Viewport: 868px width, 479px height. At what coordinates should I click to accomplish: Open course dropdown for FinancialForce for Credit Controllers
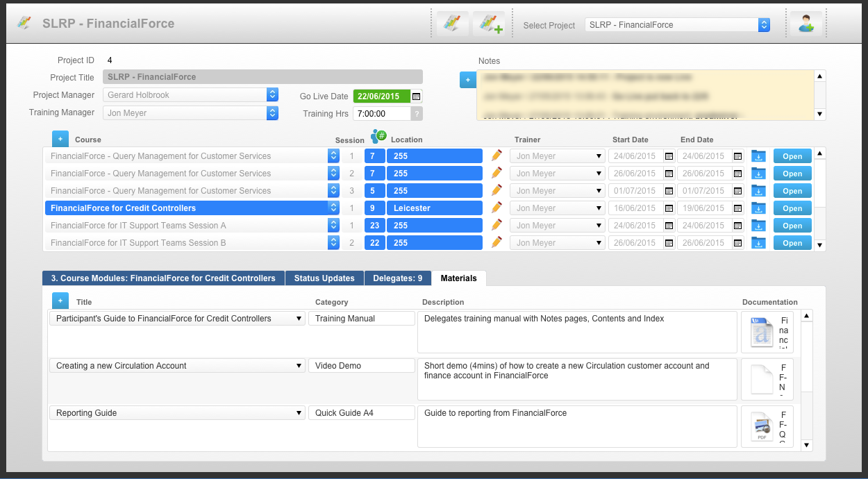[x=333, y=208]
